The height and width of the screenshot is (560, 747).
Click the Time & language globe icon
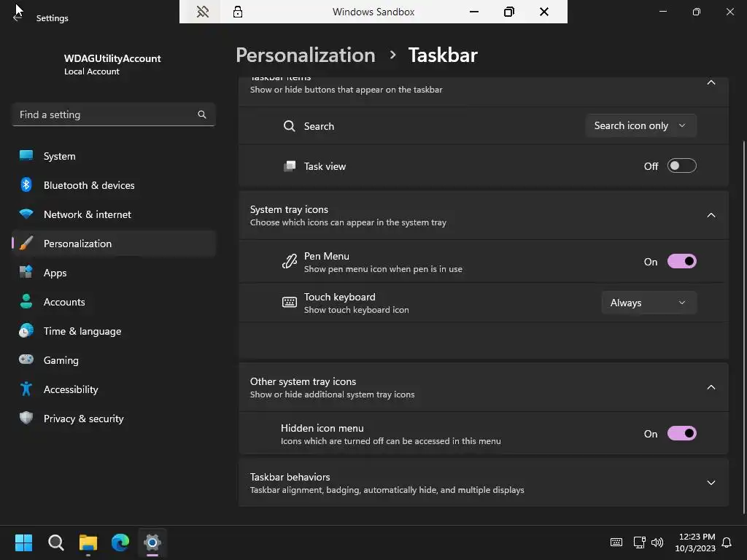pos(26,330)
